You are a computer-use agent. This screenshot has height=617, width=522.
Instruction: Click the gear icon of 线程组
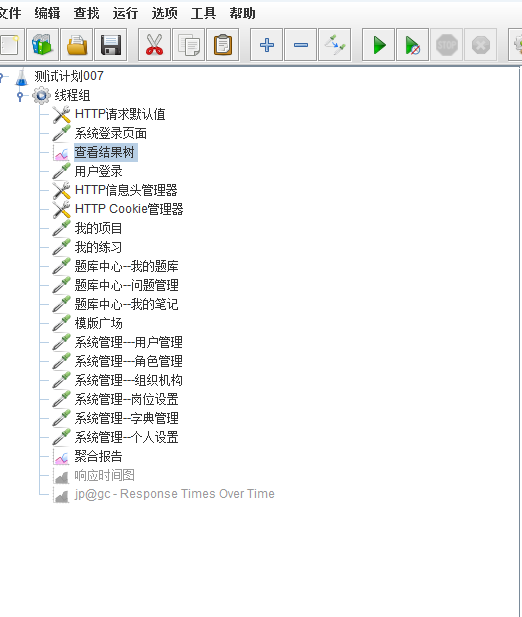(41, 96)
